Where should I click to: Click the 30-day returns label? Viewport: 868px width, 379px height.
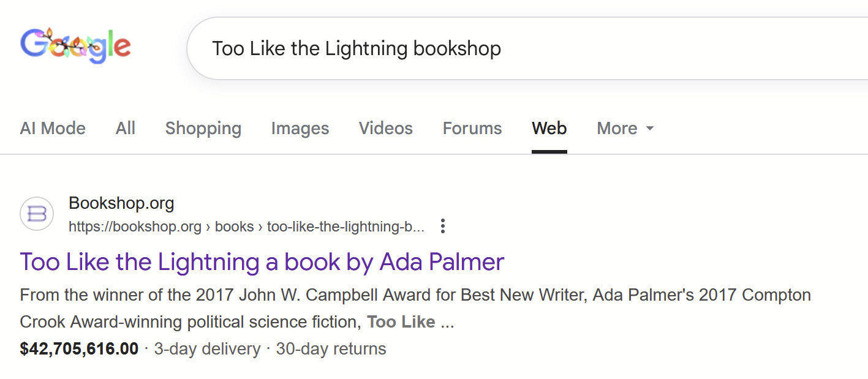coord(331,349)
